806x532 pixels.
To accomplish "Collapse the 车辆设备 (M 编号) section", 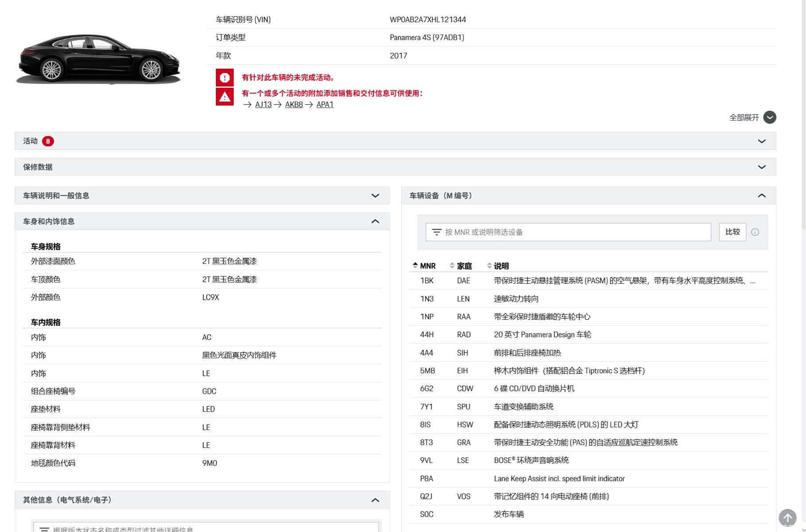I will [589, 196].
